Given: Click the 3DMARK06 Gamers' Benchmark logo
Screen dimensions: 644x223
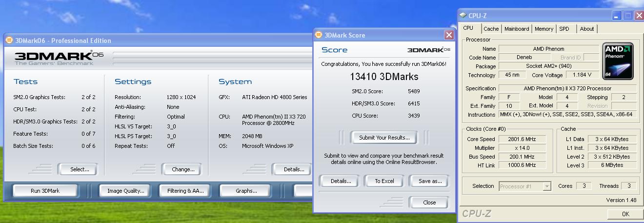Looking at the screenshot, I should [59, 58].
